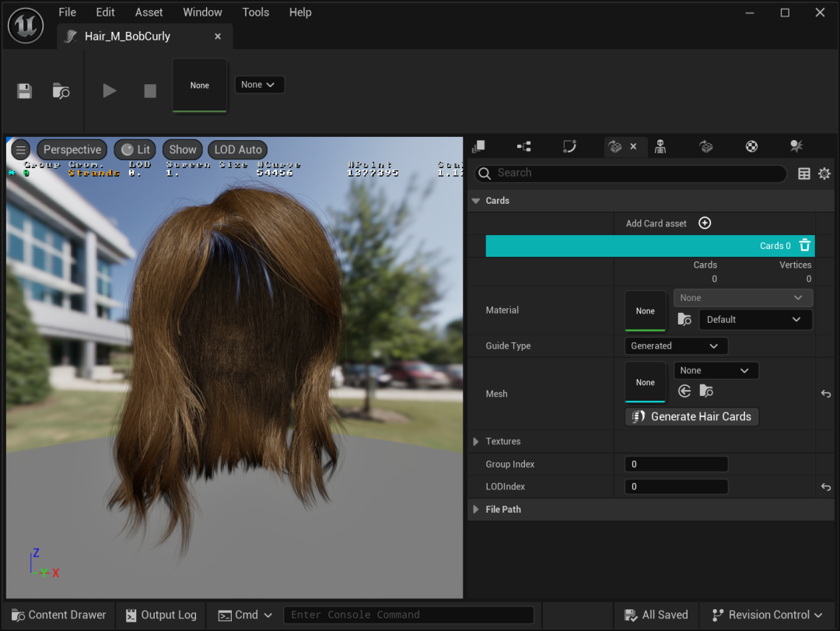Click the curve/spline tab icon

[x=569, y=146]
